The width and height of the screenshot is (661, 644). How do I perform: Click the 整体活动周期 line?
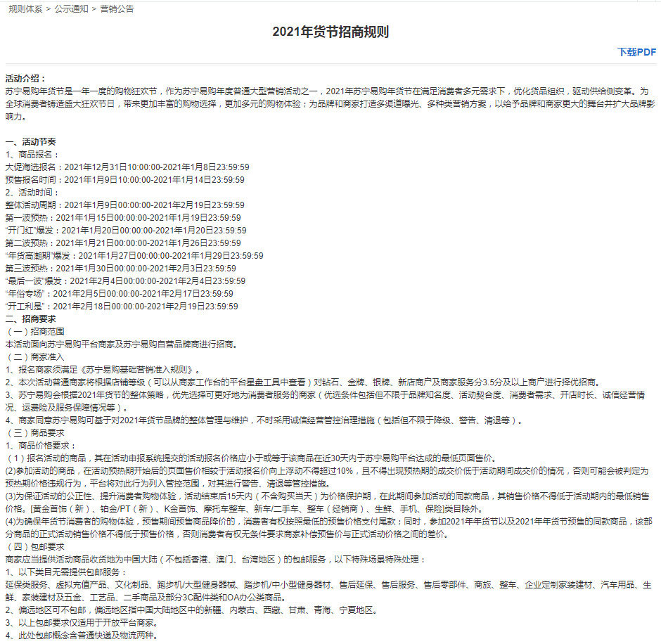coord(124,205)
